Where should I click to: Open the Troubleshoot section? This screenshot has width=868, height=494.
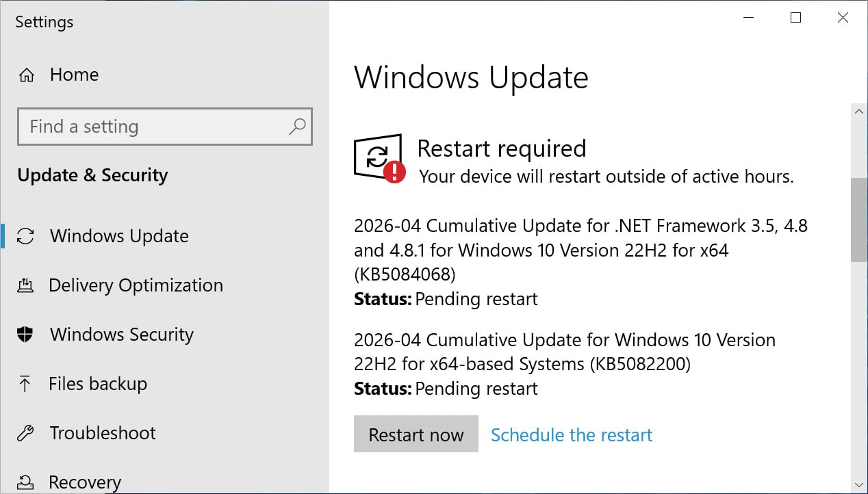click(102, 432)
